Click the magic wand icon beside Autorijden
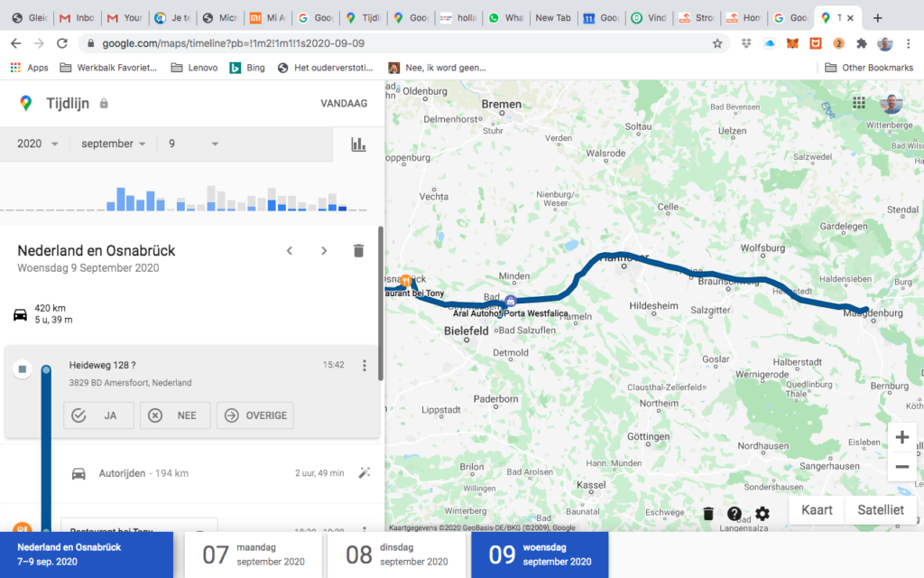The height and width of the screenshot is (578, 924). click(x=365, y=473)
